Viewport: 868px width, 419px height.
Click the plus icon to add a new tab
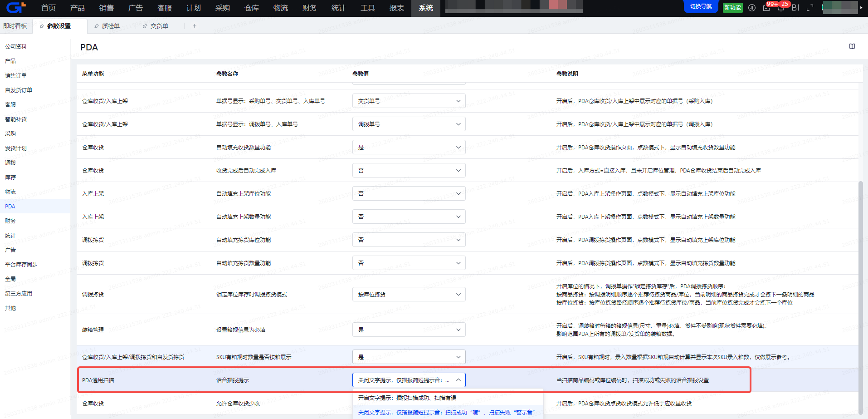click(195, 26)
